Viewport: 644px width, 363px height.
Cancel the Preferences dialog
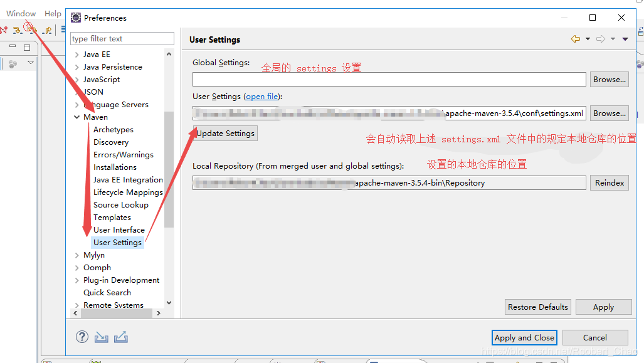pyautogui.click(x=594, y=337)
